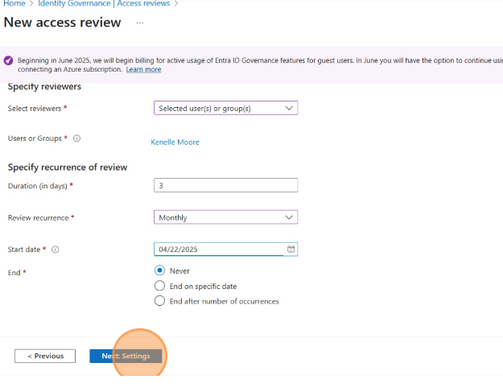Open the Review recurrence dropdown
Screen dimensions: 503x388
pos(226,217)
